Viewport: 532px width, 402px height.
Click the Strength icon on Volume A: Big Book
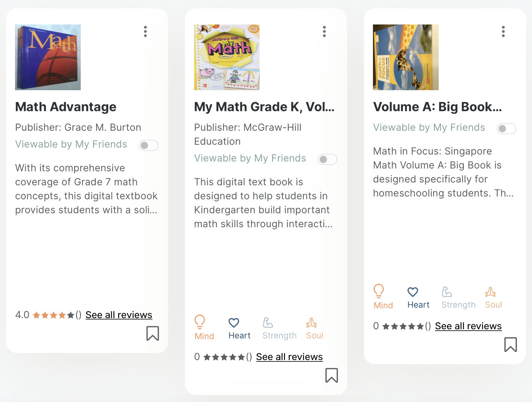pyautogui.click(x=447, y=292)
